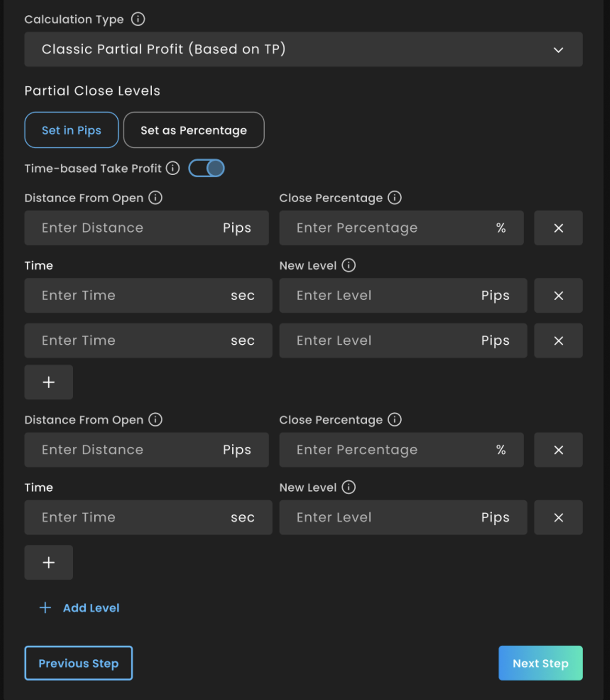The image size is (610, 700).
Task: Go back with Previous Step button
Action: point(79,663)
